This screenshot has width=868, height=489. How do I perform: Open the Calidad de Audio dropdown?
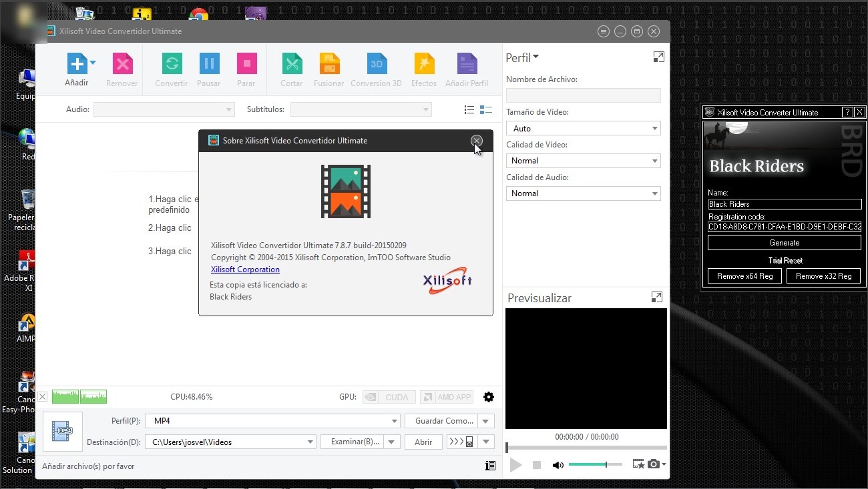tap(584, 193)
